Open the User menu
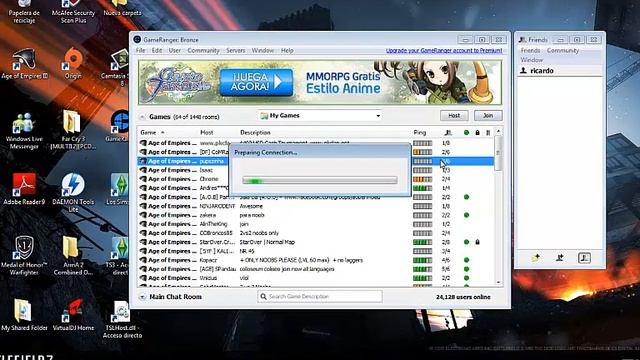The image size is (640, 360). (x=175, y=51)
